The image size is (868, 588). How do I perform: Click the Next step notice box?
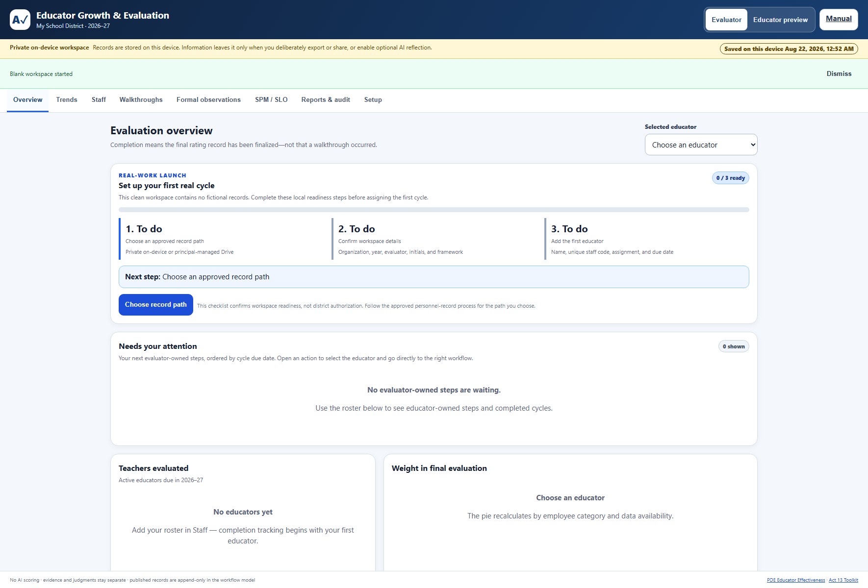click(x=434, y=277)
